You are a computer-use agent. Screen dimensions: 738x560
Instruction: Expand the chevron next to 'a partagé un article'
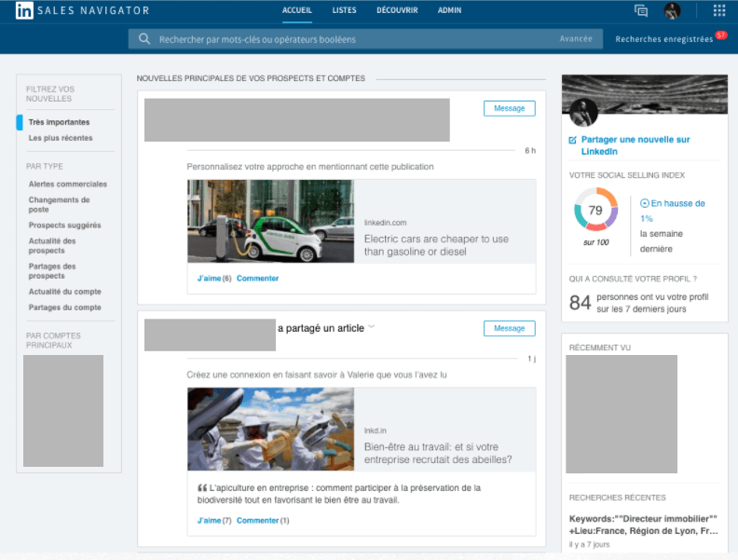click(x=372, y=326)
